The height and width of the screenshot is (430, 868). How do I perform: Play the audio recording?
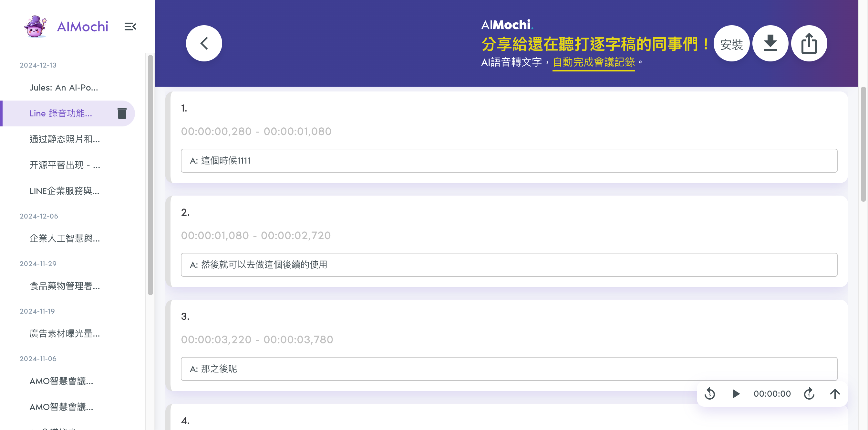[736, 393]
